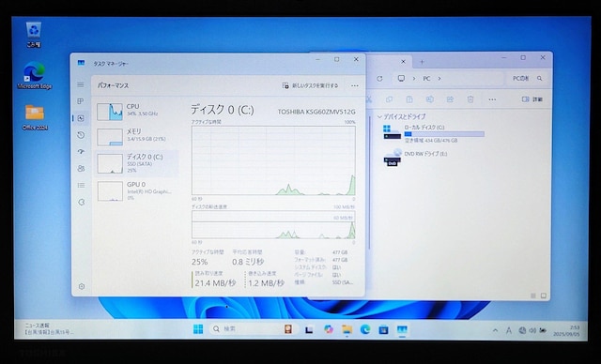Open Task Manager more options ellipsis
601x364 pixels.
click(x=355, y=85)
